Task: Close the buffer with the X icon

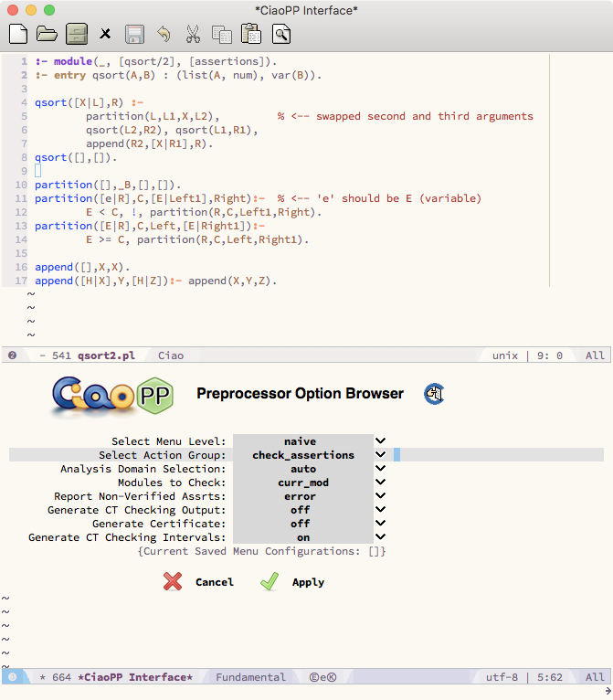Action: [x=105, y=35]
